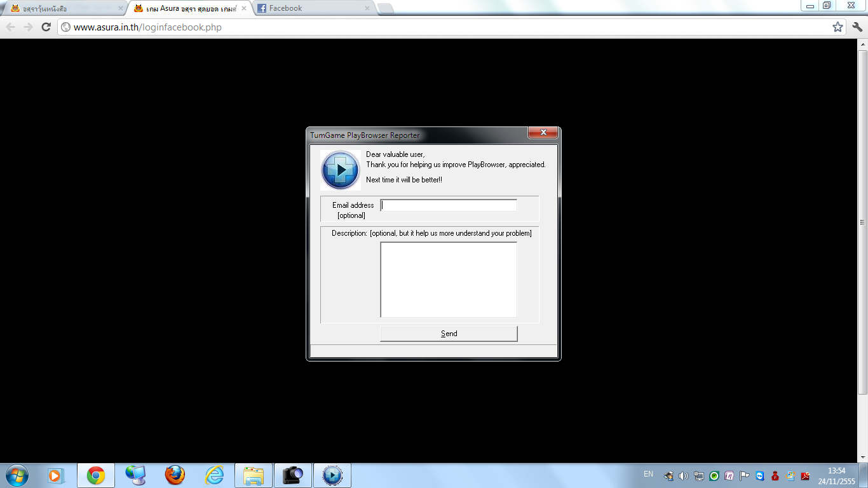Image resolution: width=868 pixels, height=488 pixels.
Task: Click the browser Back arrow
Action: pyautogui.click(x=11, y=27)
